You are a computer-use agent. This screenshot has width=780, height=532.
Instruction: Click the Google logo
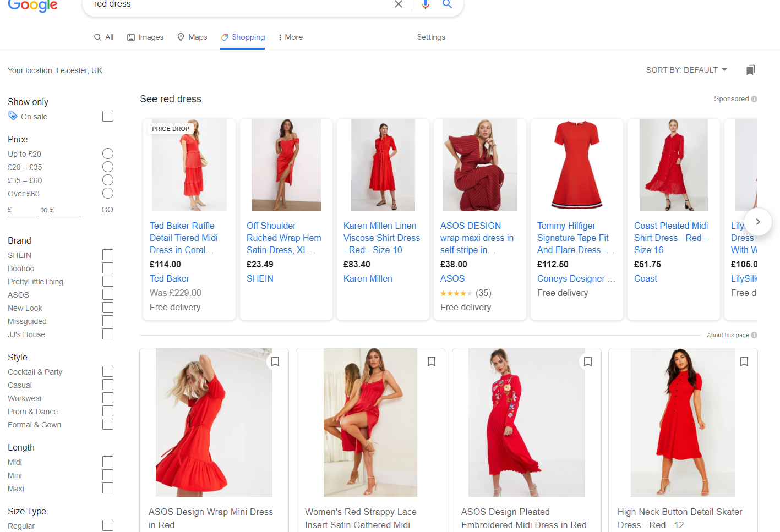[x=32, y=5]
